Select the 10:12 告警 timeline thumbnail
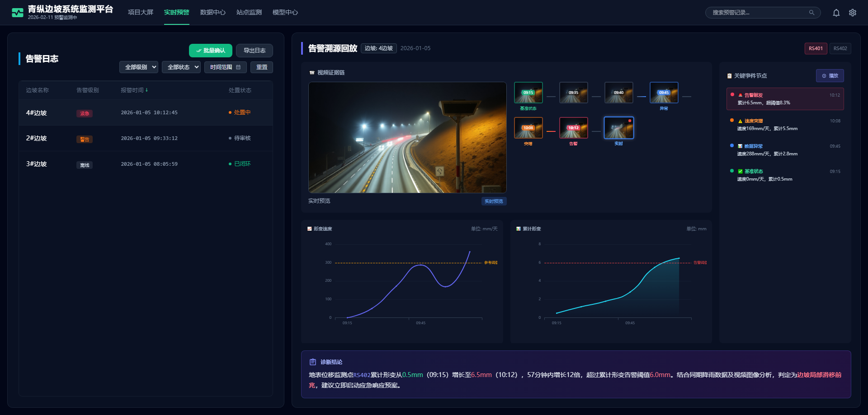The image size is (868, 415). tap(573, 128)
